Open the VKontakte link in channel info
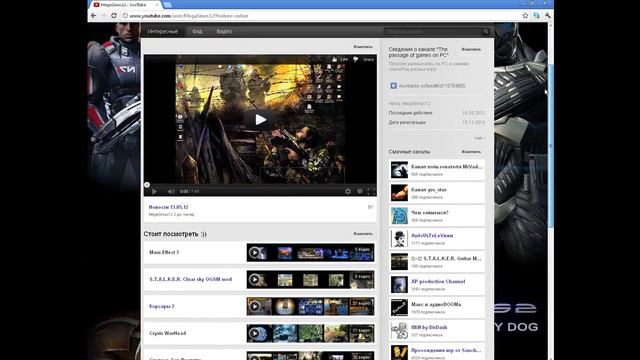This screenshot has width=640, height=360. click(432, 86)
